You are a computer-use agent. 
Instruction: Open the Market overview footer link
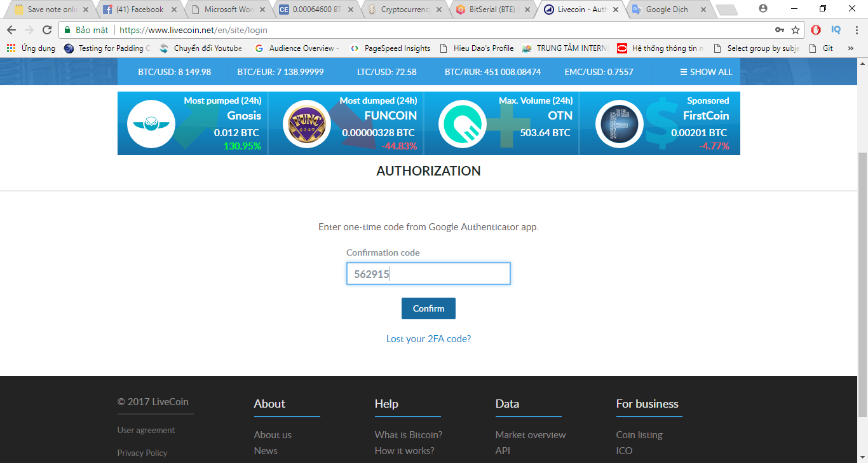tap(530, 435)
